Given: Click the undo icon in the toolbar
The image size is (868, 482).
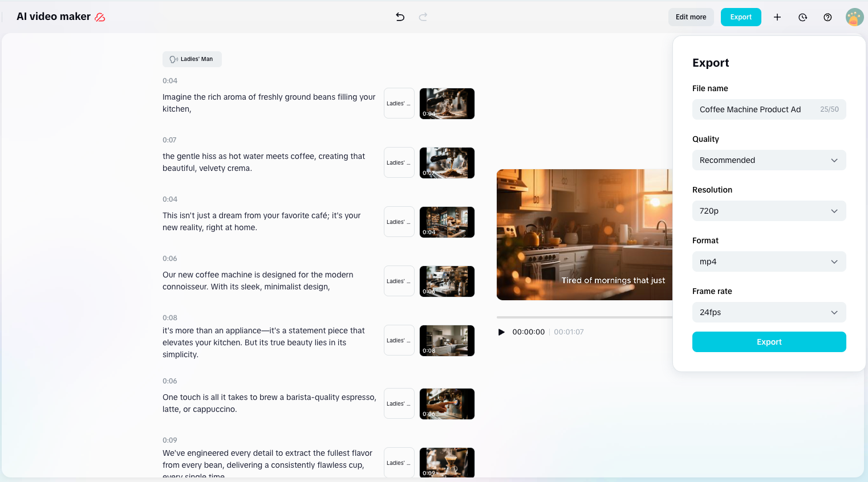Looking at the screenshot, I should click(400, 17).
